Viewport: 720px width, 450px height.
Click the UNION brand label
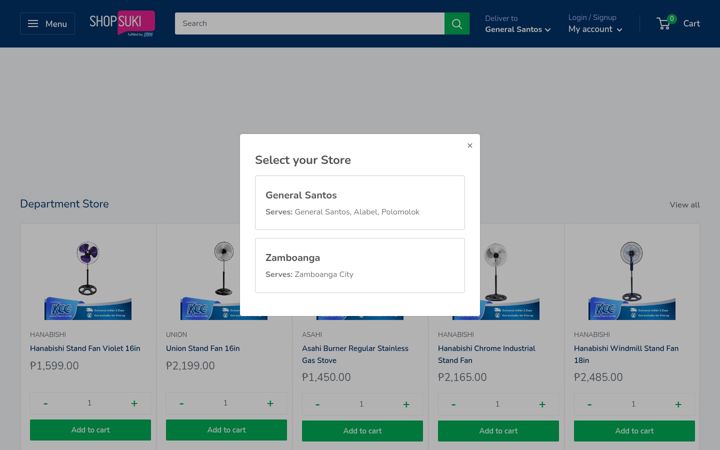176,335
